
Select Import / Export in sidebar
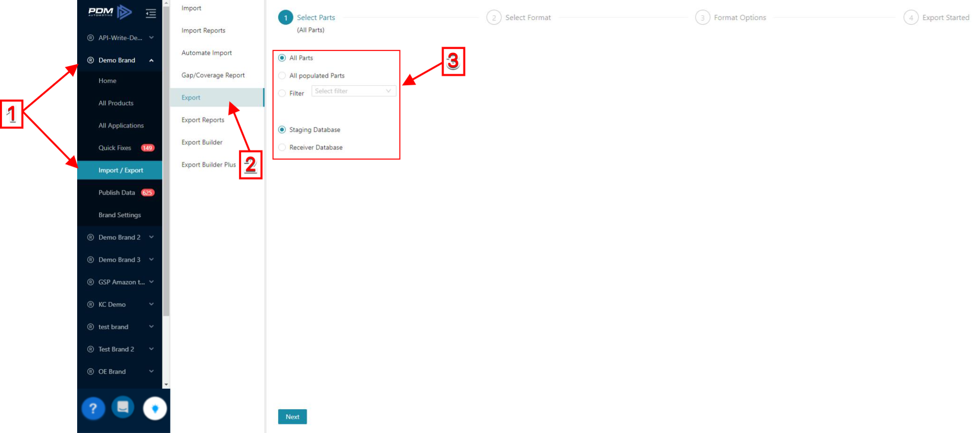(x=120, y=170)
